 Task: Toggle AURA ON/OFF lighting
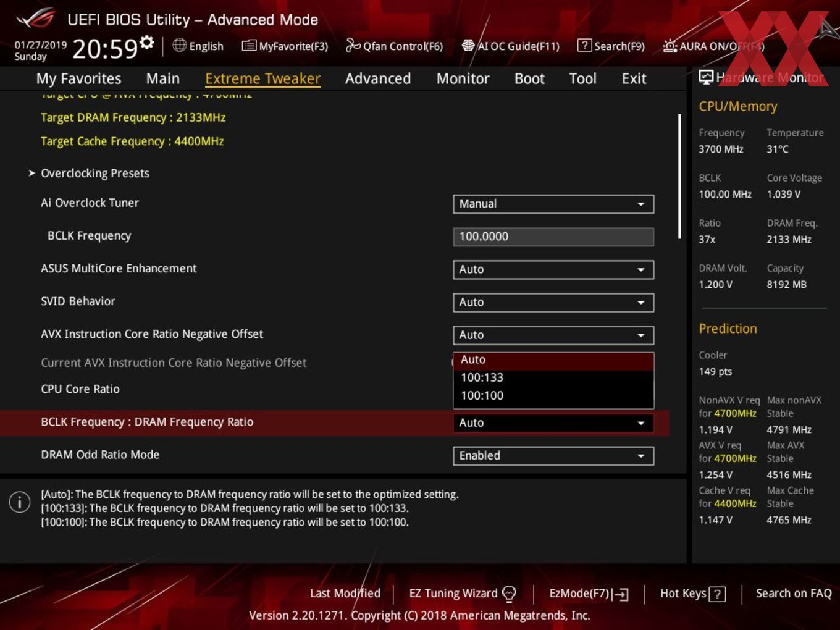coord(713,46)
